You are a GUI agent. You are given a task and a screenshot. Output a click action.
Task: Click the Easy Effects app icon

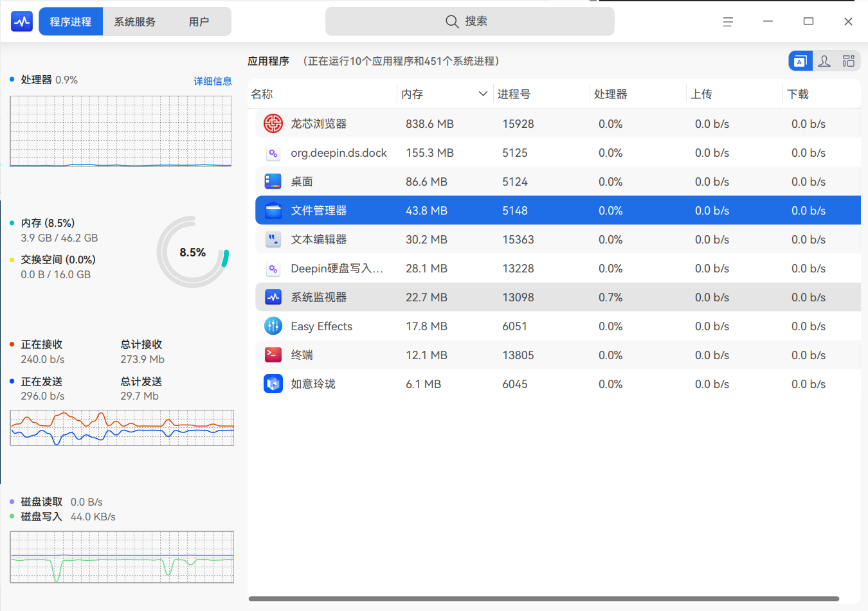[x=273, y=326]
